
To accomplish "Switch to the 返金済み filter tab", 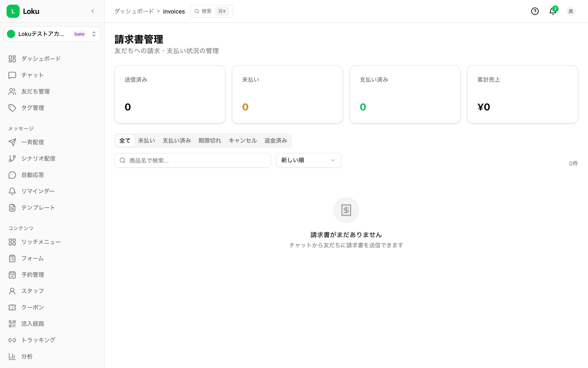I will [276, 141].
